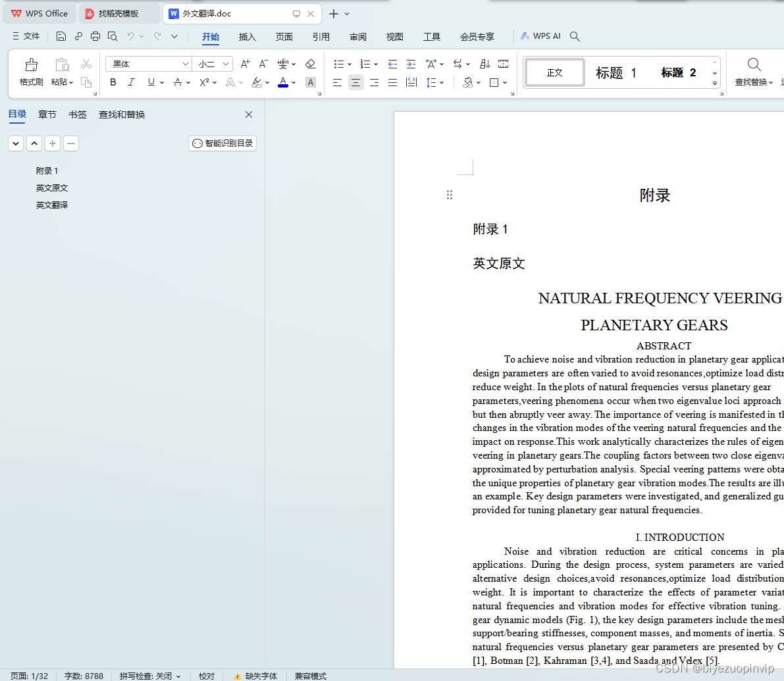Toggle Underline formatting
The height and width of the screenshot is (681, 784).
point(151,82)
